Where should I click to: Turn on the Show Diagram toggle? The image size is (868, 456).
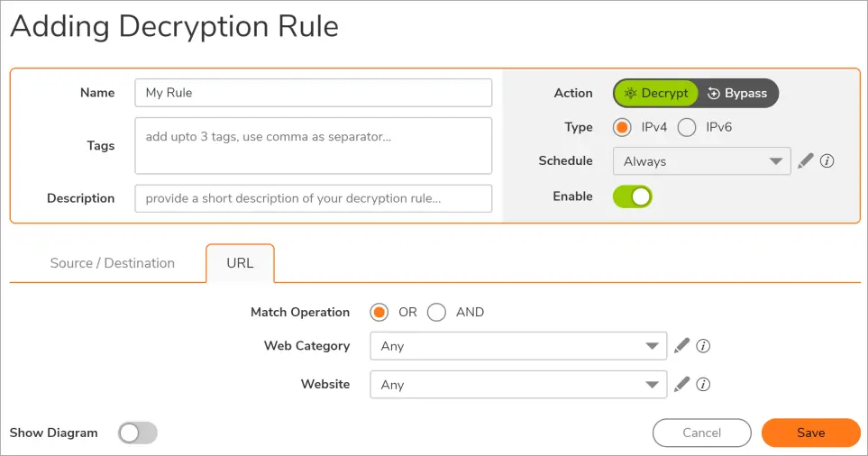pos(138,433)
